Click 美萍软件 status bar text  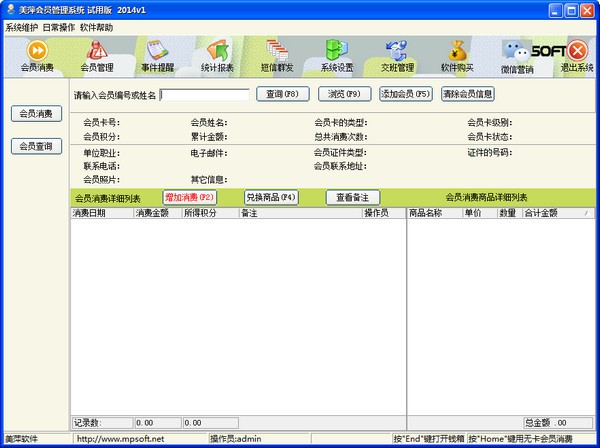(x=21, y=439)
